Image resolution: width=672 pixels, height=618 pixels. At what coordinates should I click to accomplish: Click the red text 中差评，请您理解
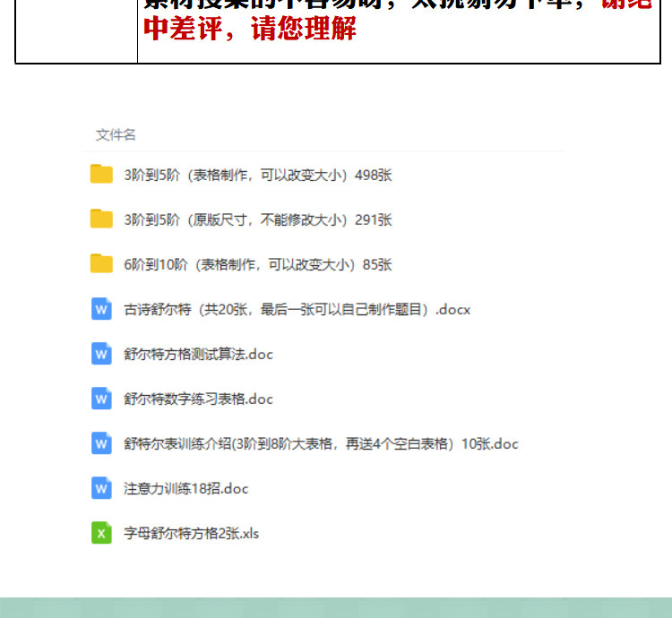[249, 29]
